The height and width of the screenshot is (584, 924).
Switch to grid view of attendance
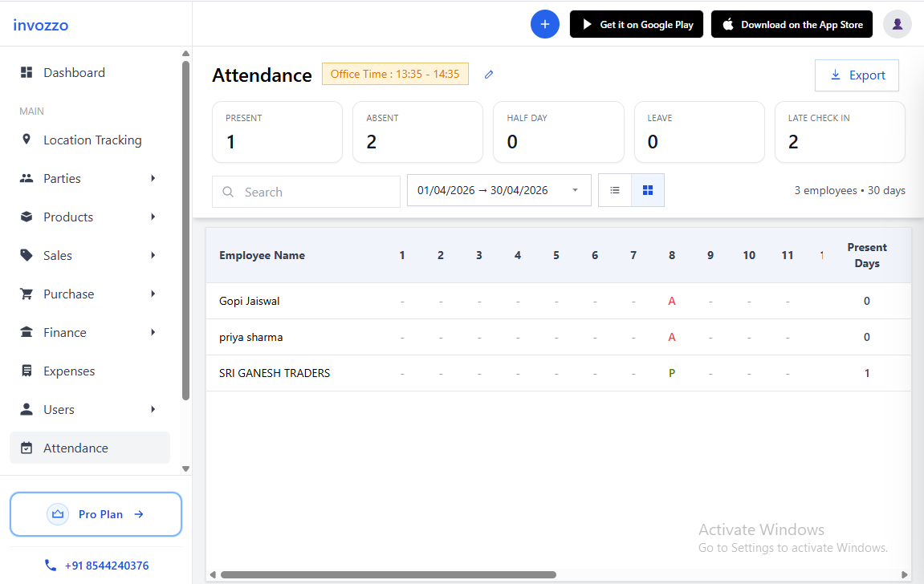[x=647, y=190]
